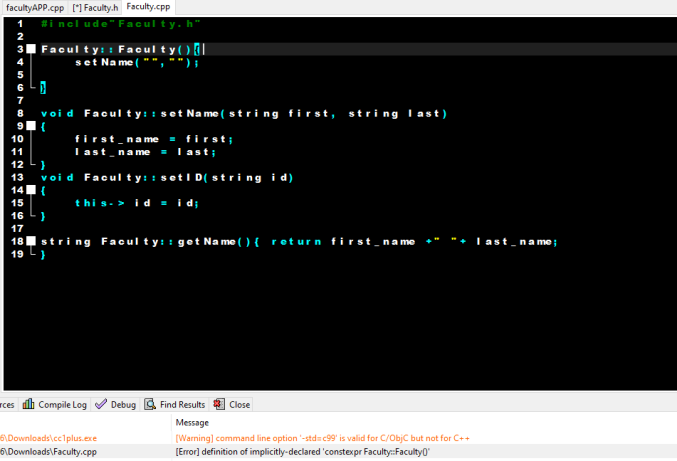Viewport: 677px width, 461px height.
Task: Open the Compile Log tab
Action: click(55, 404)
